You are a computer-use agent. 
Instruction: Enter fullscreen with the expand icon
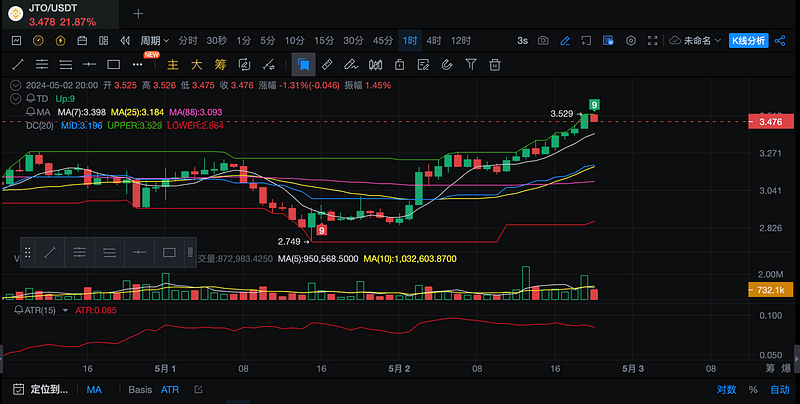(653, 41)
